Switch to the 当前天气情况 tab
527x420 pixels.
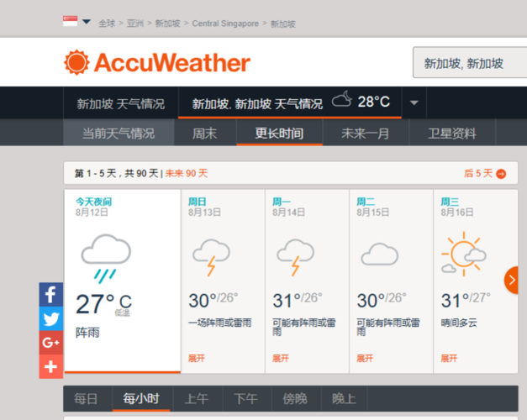pyautogui.click(x=119, y=134)
